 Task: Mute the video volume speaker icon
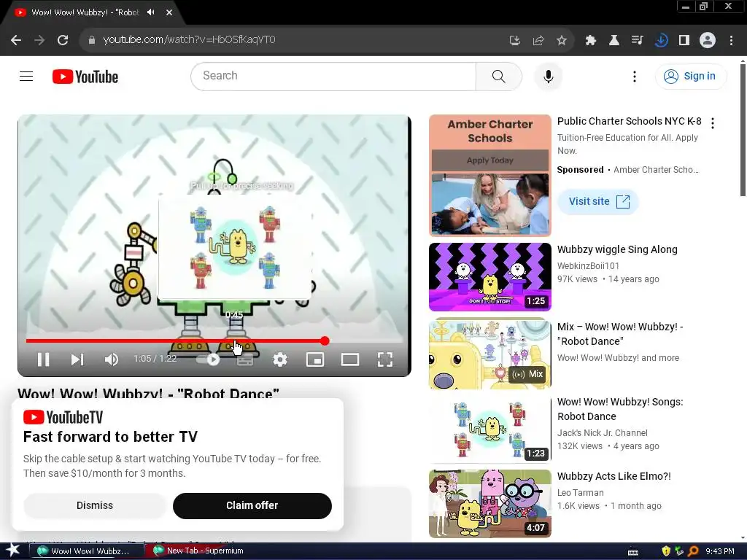tap(111, 359)
